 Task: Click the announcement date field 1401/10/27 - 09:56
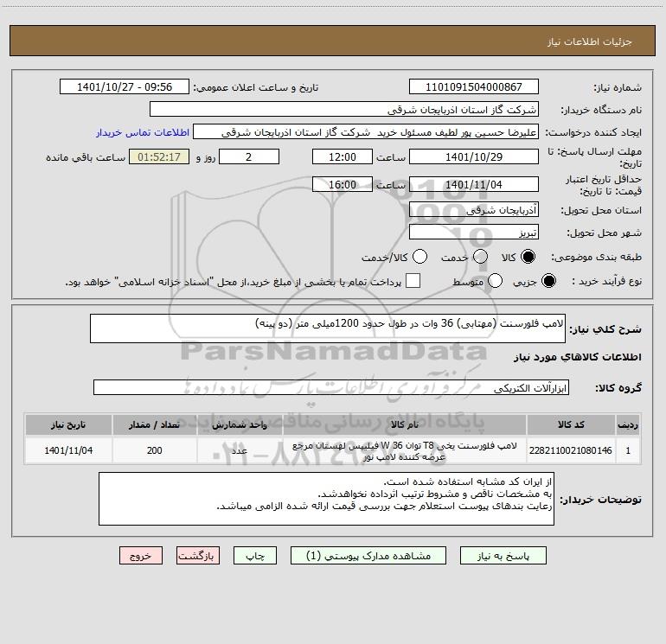click(125, 87)
